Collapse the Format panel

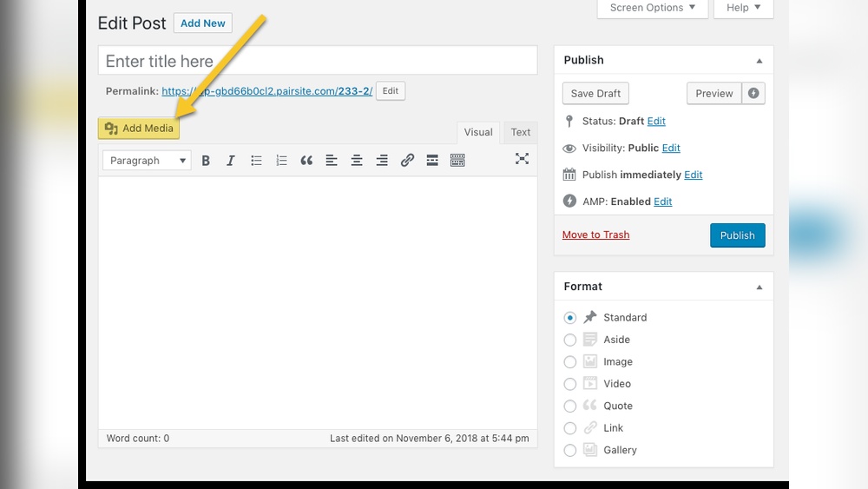pyautogui.click(x=759, y=287)
